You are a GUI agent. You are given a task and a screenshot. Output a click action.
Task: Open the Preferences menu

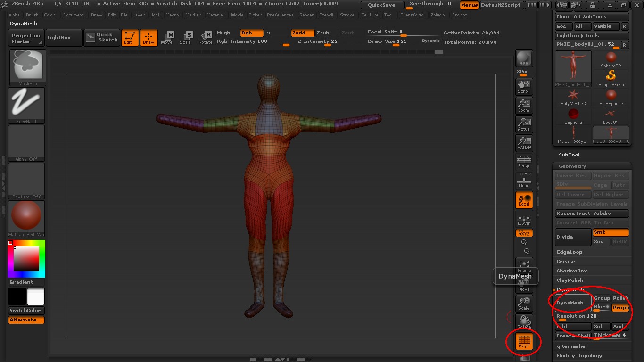[280, 15]
